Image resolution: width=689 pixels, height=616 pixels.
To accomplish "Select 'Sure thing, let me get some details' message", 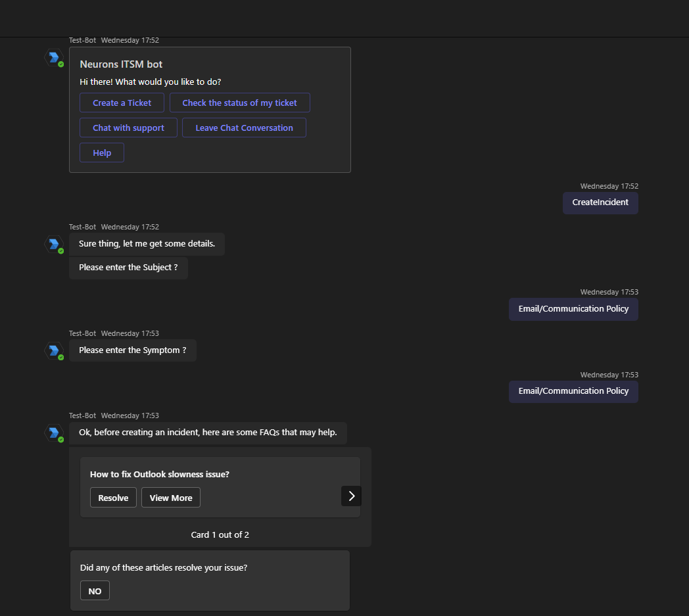I will point(147,244).
